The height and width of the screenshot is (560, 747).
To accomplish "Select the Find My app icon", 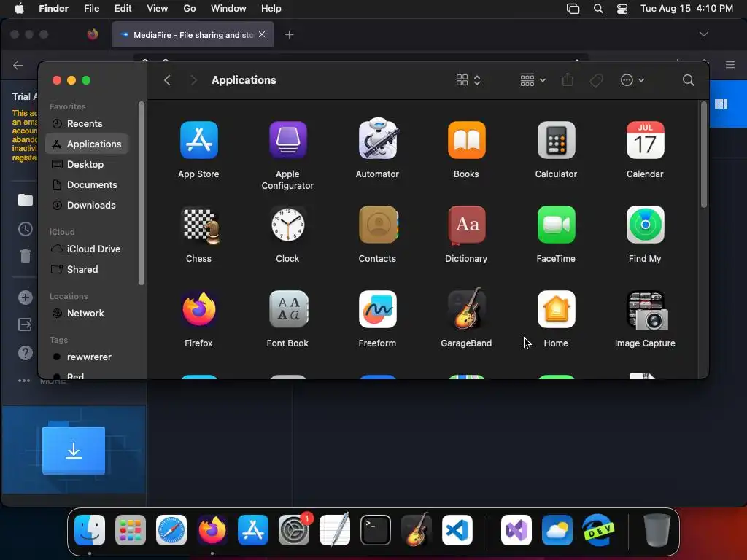I will click(645, 225).
